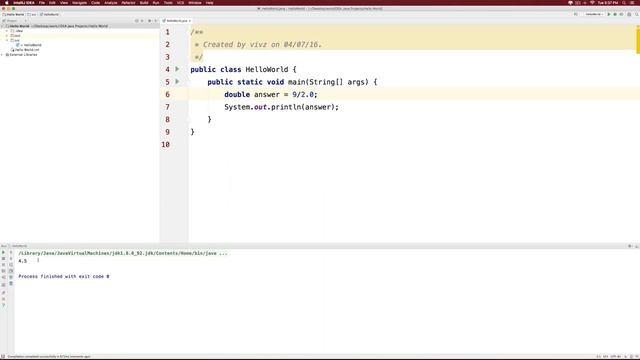
Task: Open the HelloWorld run configuration dropdown
Action: [594, 14]
